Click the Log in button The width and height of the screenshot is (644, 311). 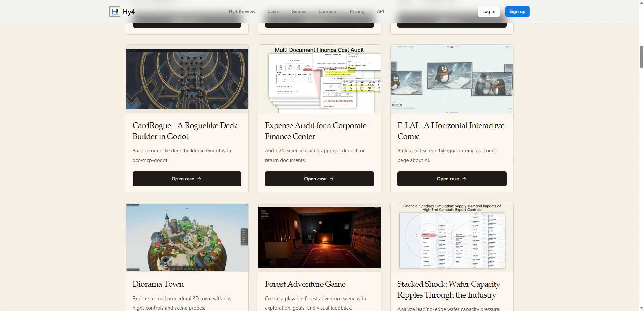pos(489,11)
